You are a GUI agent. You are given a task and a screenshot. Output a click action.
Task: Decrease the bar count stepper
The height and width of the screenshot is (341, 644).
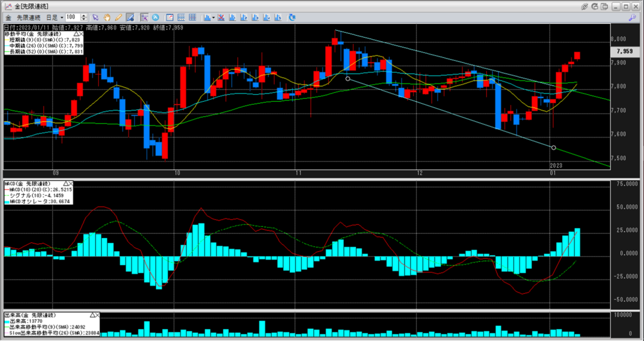pyautogui.click(x=84, y=19)
